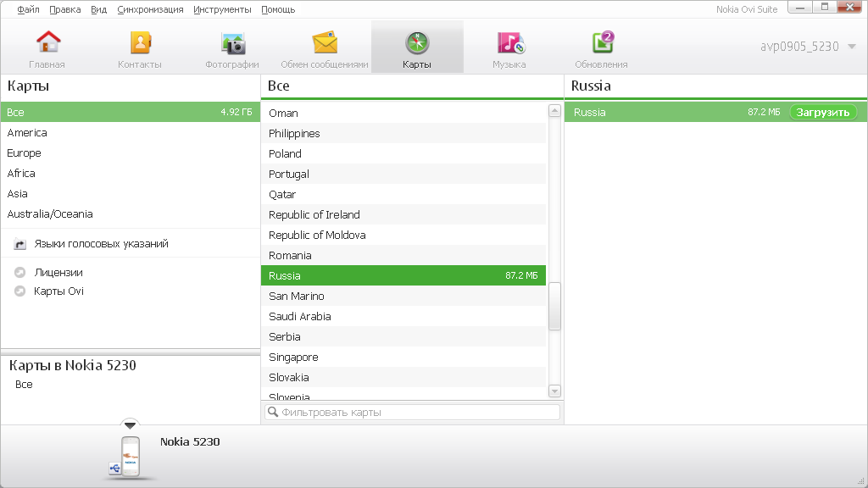Viewport: 868px width, 488px height.
Task: Select Все in the Карты regions list
Action: [x=131, y=112]
